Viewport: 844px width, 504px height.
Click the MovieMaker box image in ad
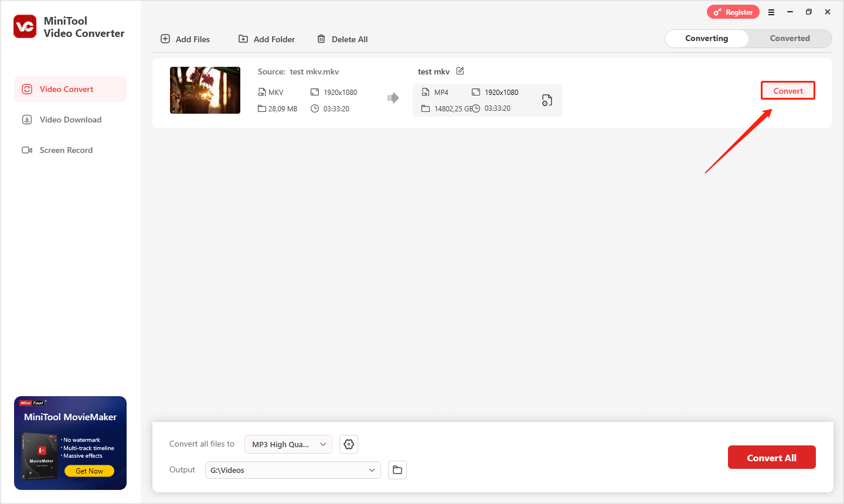click(x=40, y=455)
